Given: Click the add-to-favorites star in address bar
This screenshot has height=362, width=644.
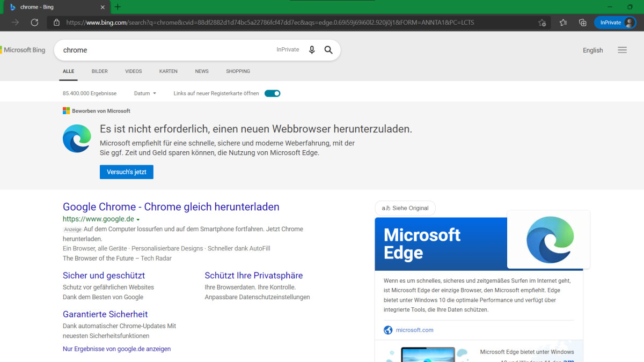Looking at the screenshot, I should click(x=542, y=23).
